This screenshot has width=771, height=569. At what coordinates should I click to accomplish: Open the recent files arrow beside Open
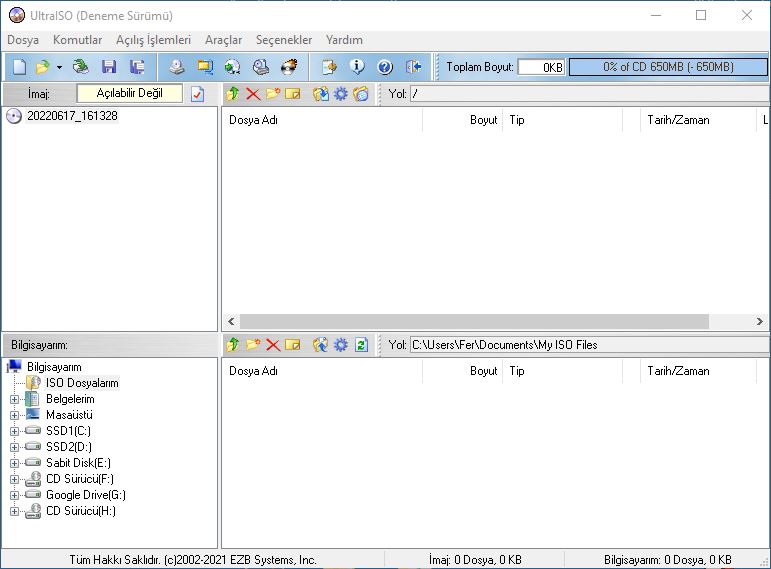pyautogui.click(x=59, y=67)
